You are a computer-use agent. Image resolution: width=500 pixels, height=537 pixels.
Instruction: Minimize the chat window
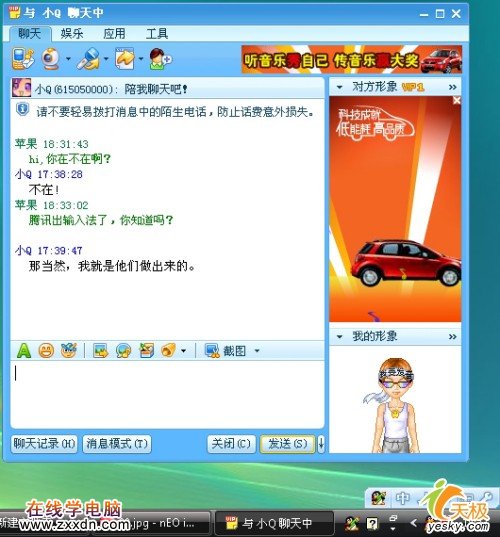point(424,14)
